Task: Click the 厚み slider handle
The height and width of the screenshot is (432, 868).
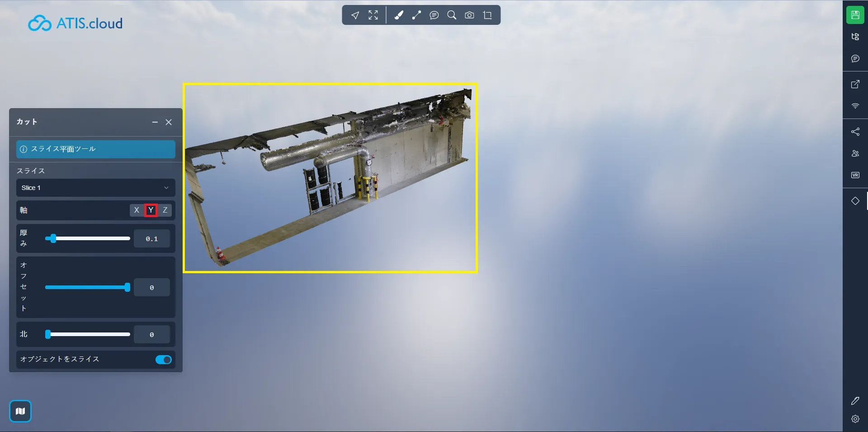Action: pyautogui.click(x=53, y=238)
